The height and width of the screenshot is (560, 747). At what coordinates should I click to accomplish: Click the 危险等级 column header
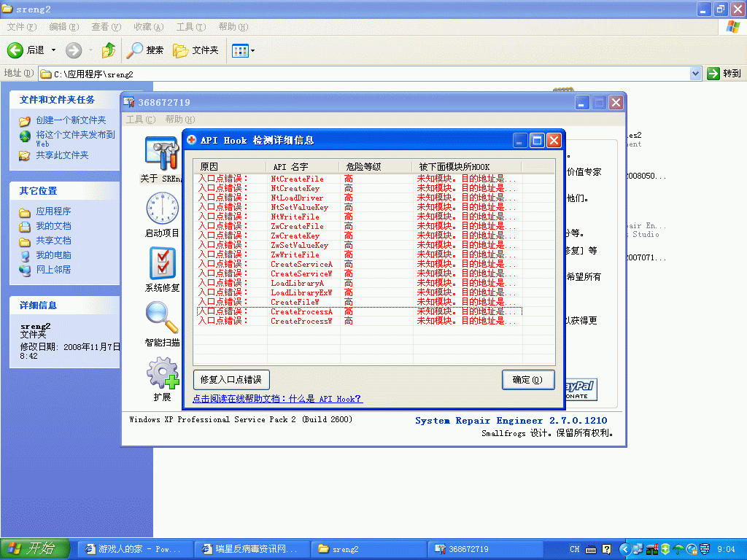point(376,167)
